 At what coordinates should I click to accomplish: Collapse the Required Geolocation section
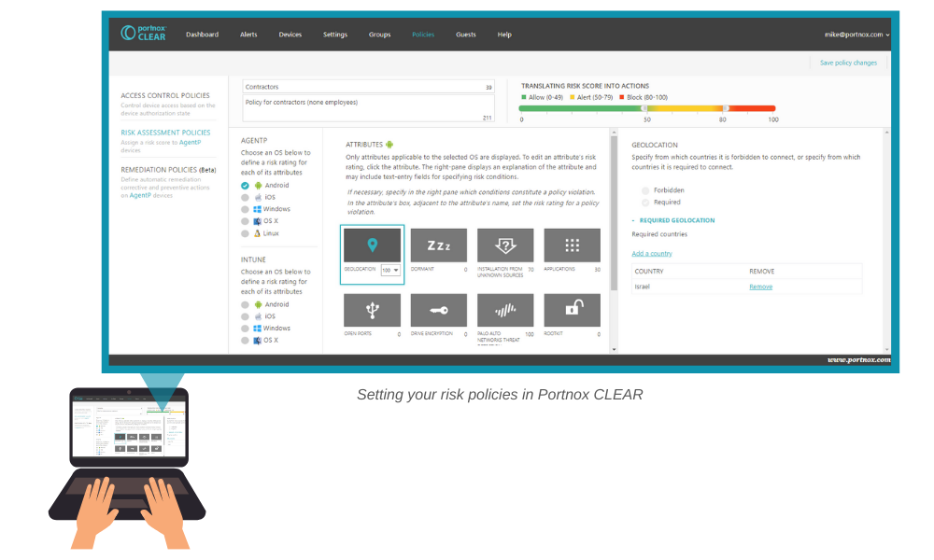pyautogui.click(x=634, y=220)
